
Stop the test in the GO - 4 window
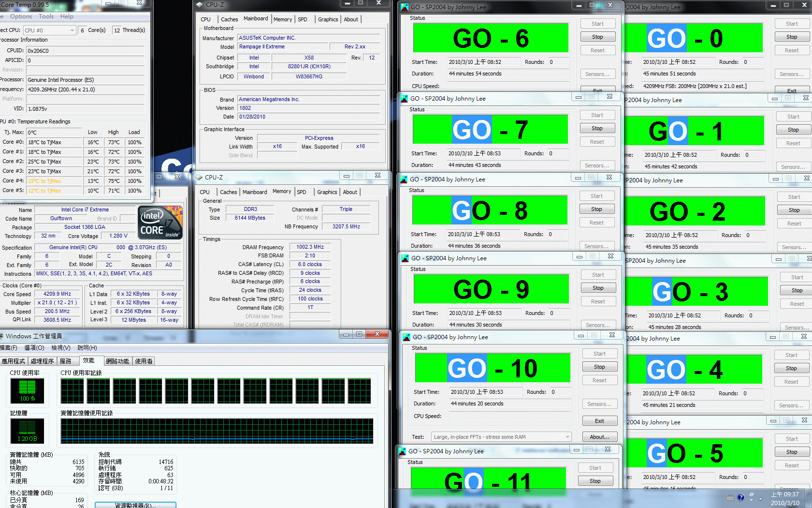(x=791, y=369)
